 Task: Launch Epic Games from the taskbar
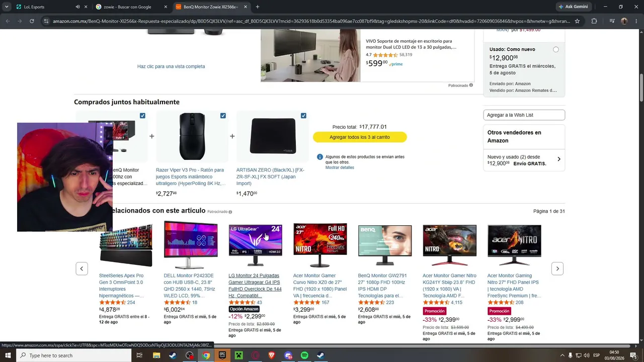[222, 355]
